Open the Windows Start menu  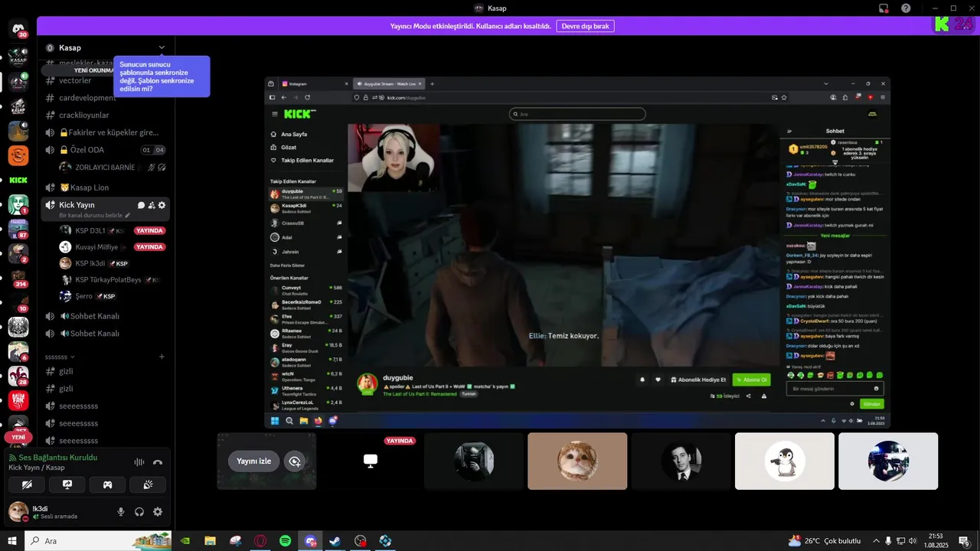tap(12, 541)
